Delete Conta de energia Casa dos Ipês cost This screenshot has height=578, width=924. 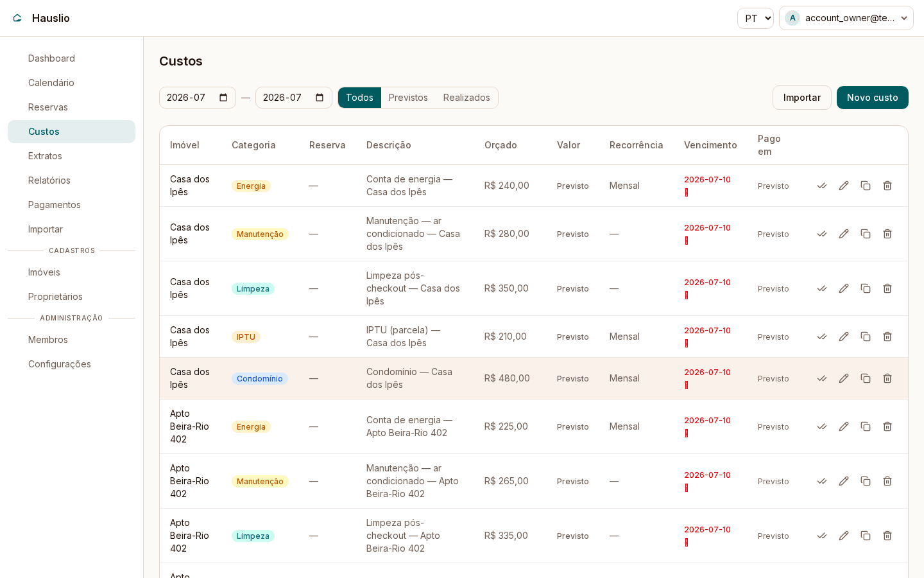coord(887,186)
